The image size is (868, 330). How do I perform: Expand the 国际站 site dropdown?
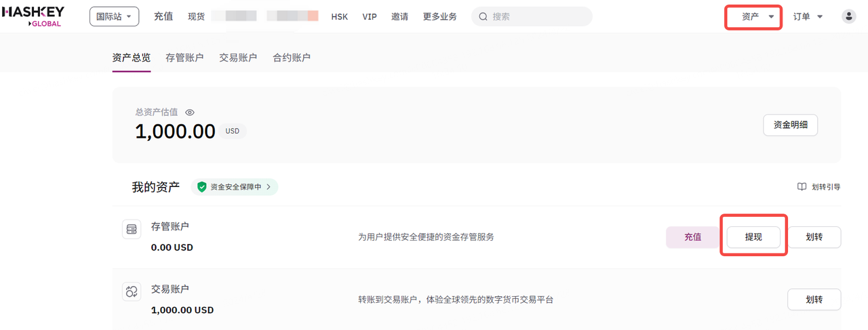114,17
